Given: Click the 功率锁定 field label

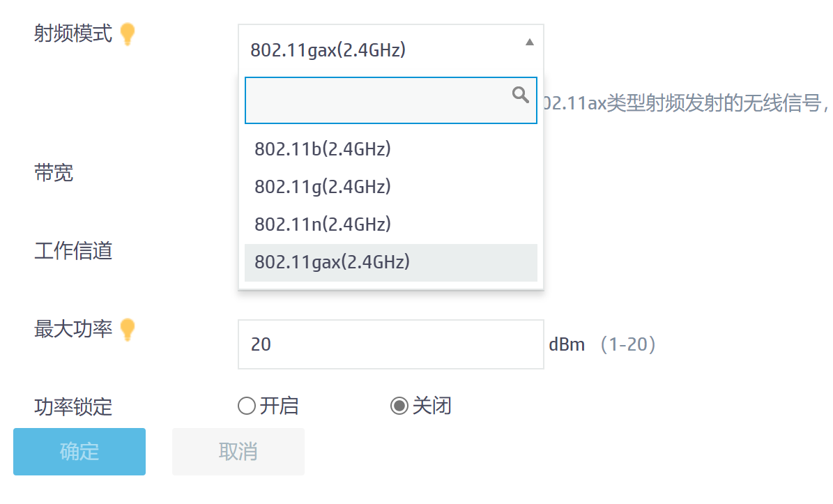Looking at the screenshot, I should [x=73, y=406].
